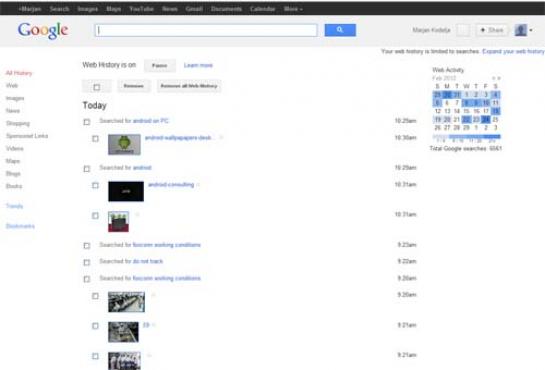Open the Google logo homepage
The width and height of the screenshot is (545, 370).
(43, 31)
